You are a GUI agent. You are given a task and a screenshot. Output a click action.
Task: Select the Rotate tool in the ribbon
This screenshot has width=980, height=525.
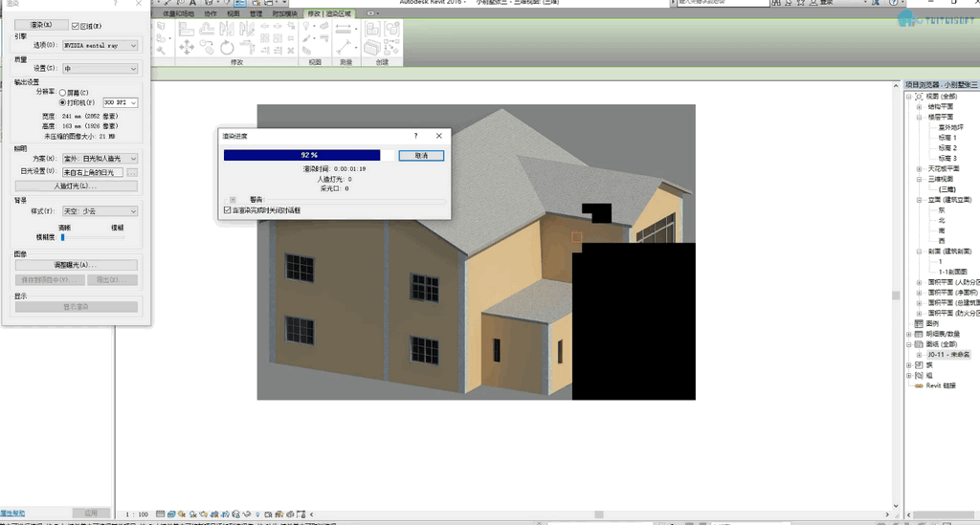226,47
